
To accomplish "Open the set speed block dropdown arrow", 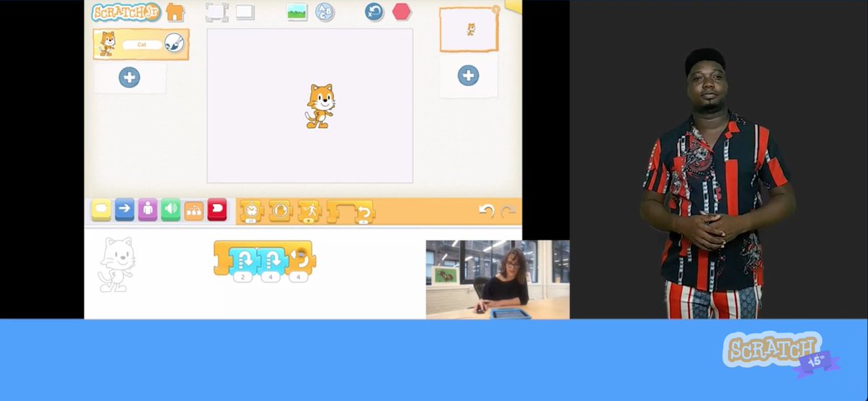I will 310,220.
